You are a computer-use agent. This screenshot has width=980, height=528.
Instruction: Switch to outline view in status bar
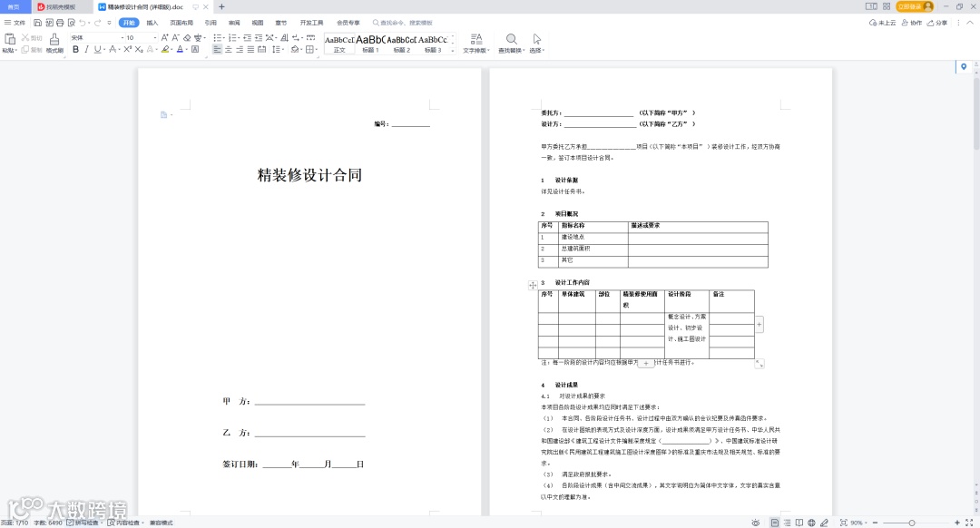tap(787, 523)
